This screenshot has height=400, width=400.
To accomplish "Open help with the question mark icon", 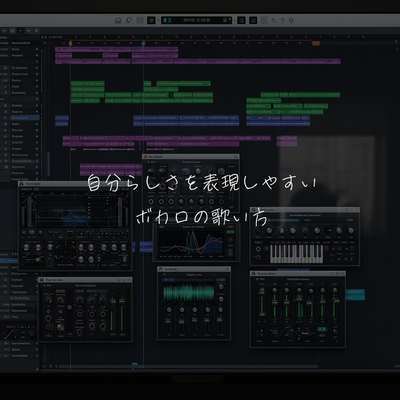I will (x=282, y=21).
